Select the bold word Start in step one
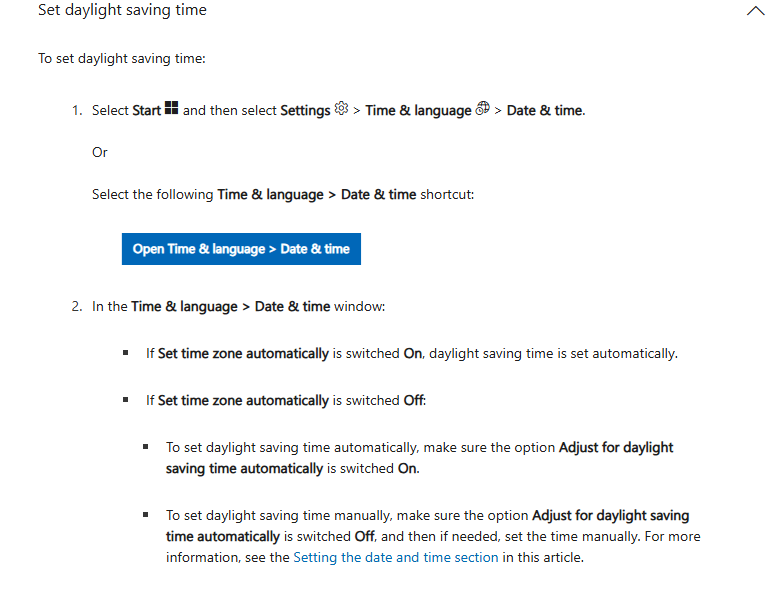The width and height of the screenshot is (779, 594). pos(146,110)
